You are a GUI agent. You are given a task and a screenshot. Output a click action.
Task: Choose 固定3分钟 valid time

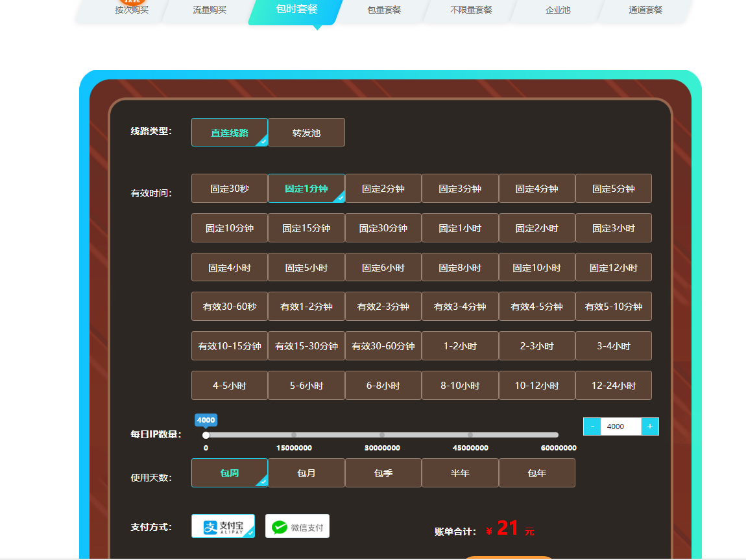460,188
